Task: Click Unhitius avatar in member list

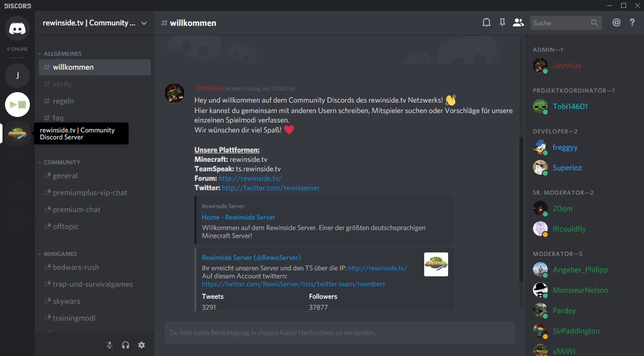Action: pos(540,65)
